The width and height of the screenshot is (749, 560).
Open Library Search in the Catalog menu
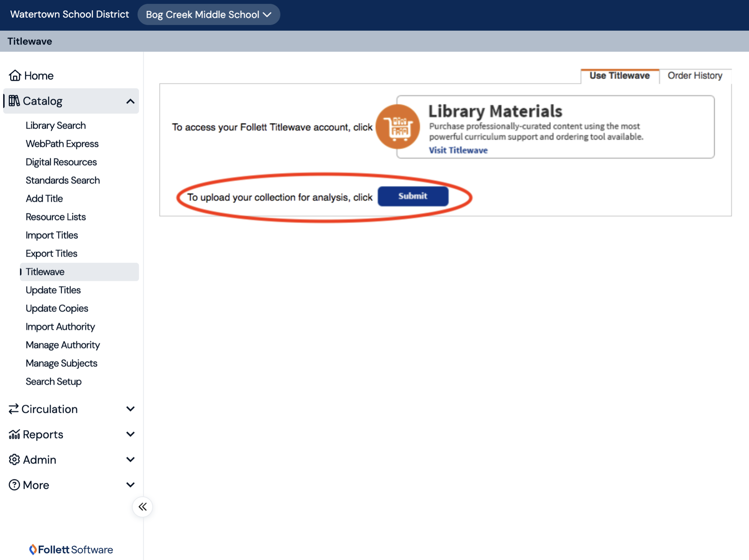[x=56, y=125]
